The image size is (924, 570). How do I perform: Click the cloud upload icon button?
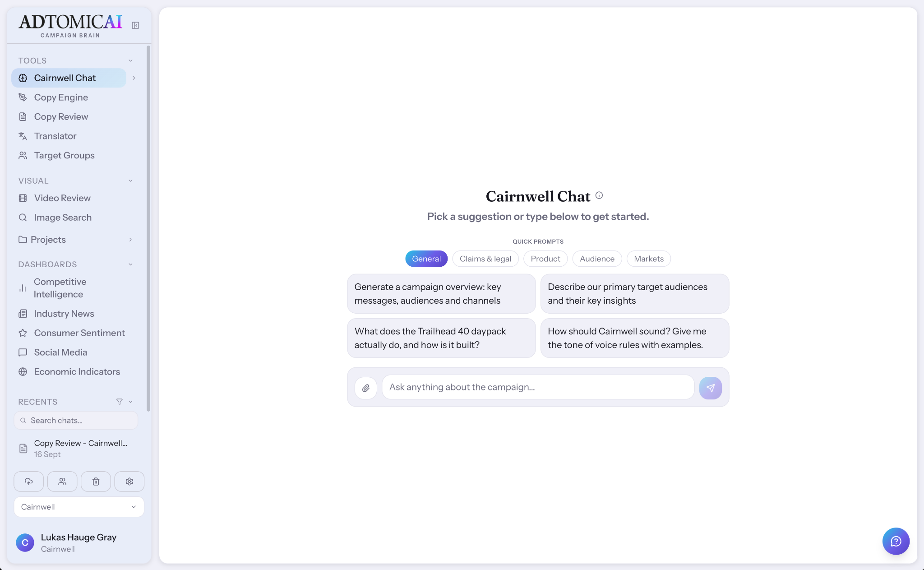pyautogui.click(x=29, y=482)
